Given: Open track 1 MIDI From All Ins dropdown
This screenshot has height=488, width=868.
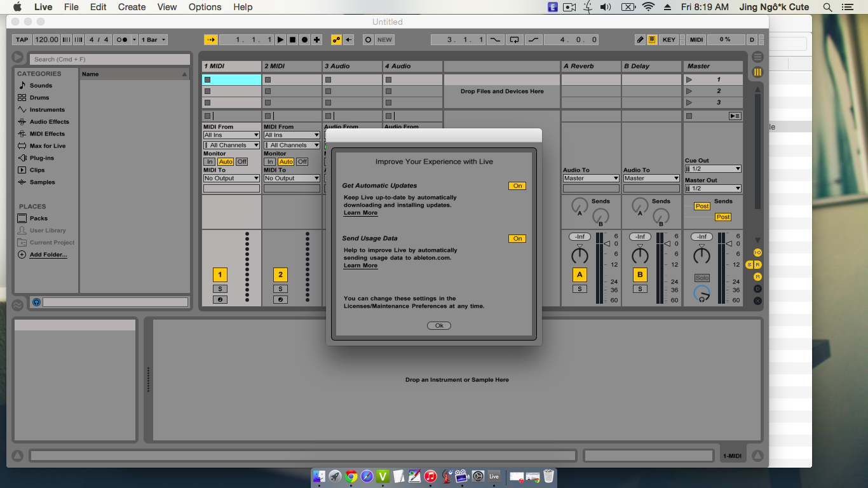Looking at the screenshot, I should pyautogui.click(x=231, y=135).
